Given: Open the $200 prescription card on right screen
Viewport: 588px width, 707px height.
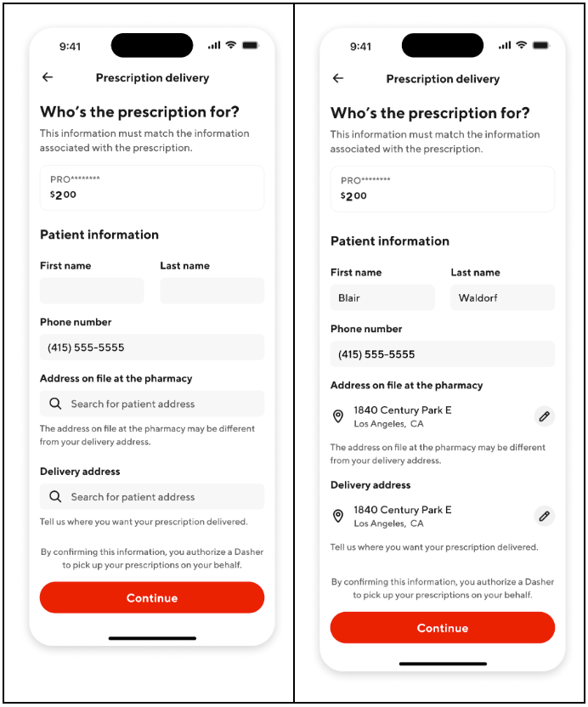Looking at the screenshot, I should (443, 189).
